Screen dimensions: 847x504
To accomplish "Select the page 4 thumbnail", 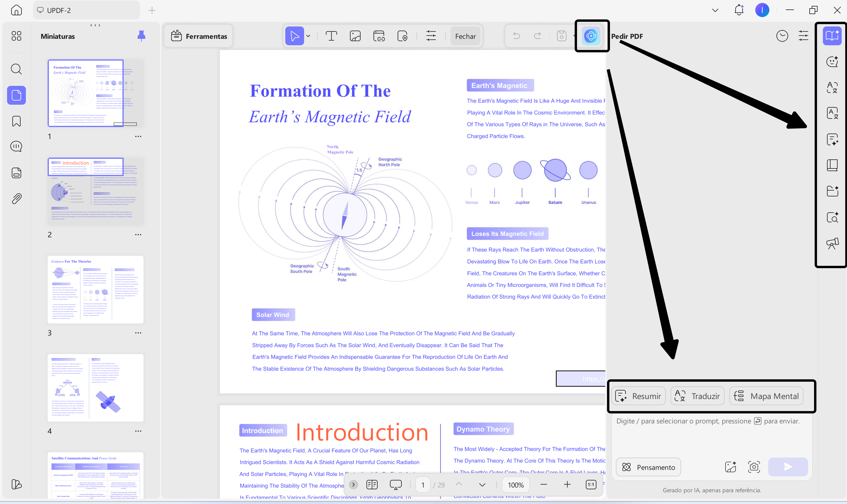I will coord(95,388).
